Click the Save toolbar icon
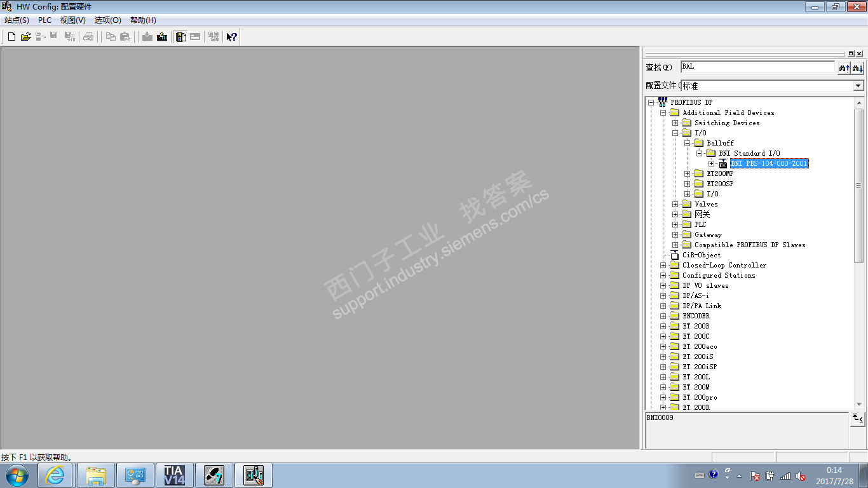This screenshot has height=488, width=868. click(54, 37)
